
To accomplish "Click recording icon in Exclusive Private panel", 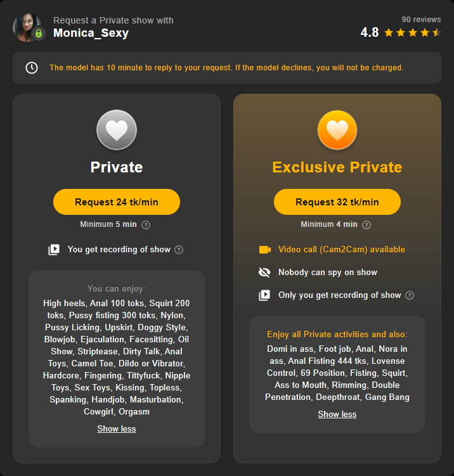I will pyautogui.click(x=264, y=295).
